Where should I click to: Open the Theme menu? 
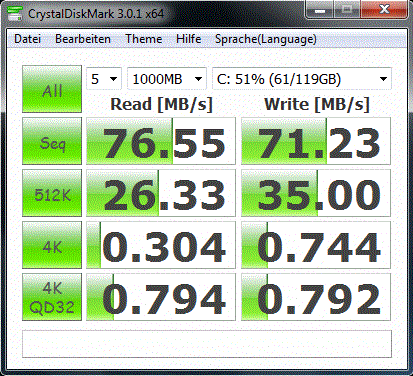click(x=144, y=39)
